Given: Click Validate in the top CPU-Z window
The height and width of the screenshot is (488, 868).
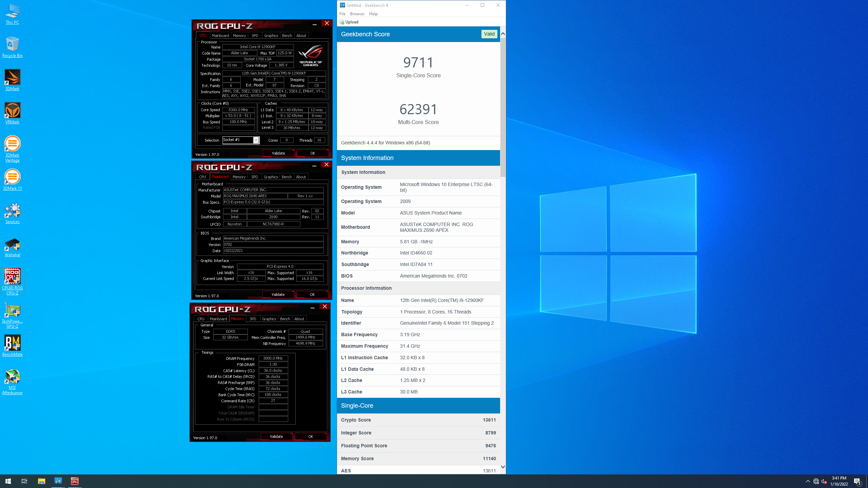Looking at the screenshot, I should click(278, 153).
